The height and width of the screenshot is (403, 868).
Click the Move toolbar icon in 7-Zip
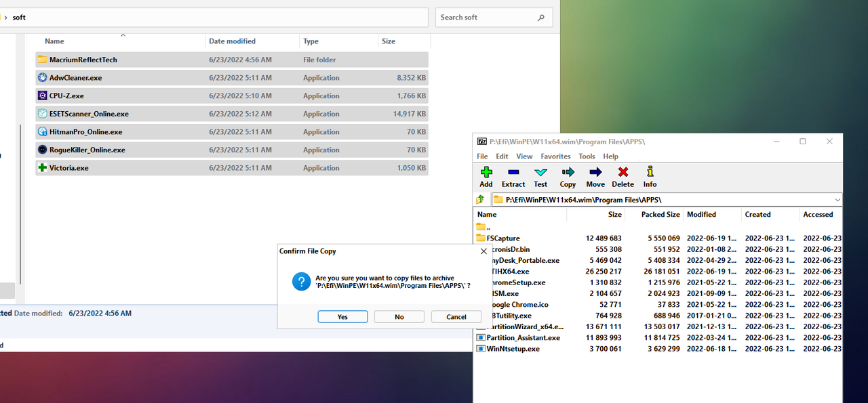coord(595,172)
